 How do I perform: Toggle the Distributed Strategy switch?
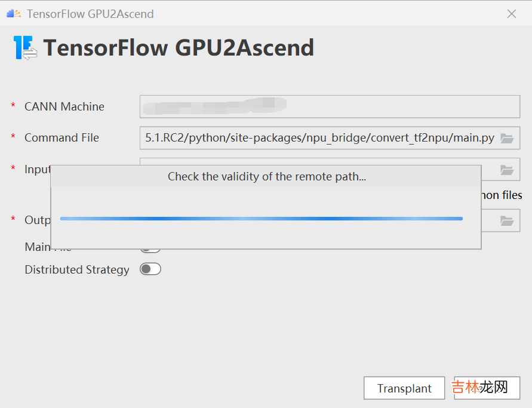[150, 269]
